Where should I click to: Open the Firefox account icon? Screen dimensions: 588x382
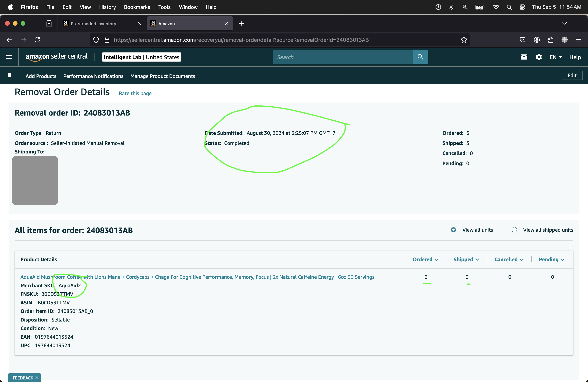coord(537,40)
